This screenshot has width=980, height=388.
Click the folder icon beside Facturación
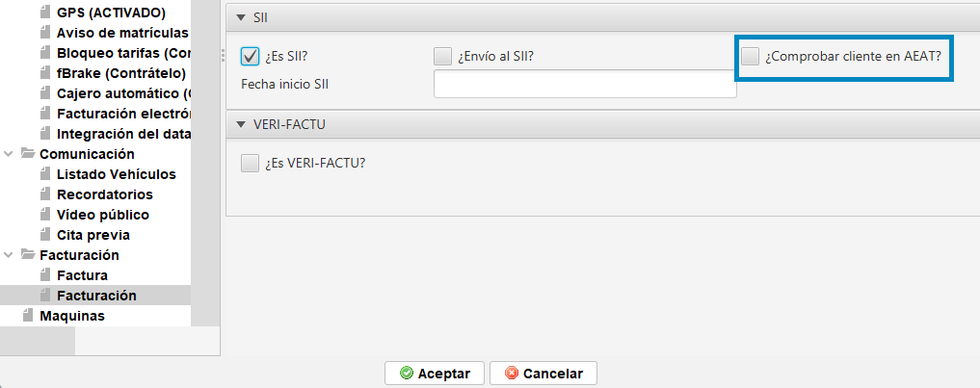[28, 255]
